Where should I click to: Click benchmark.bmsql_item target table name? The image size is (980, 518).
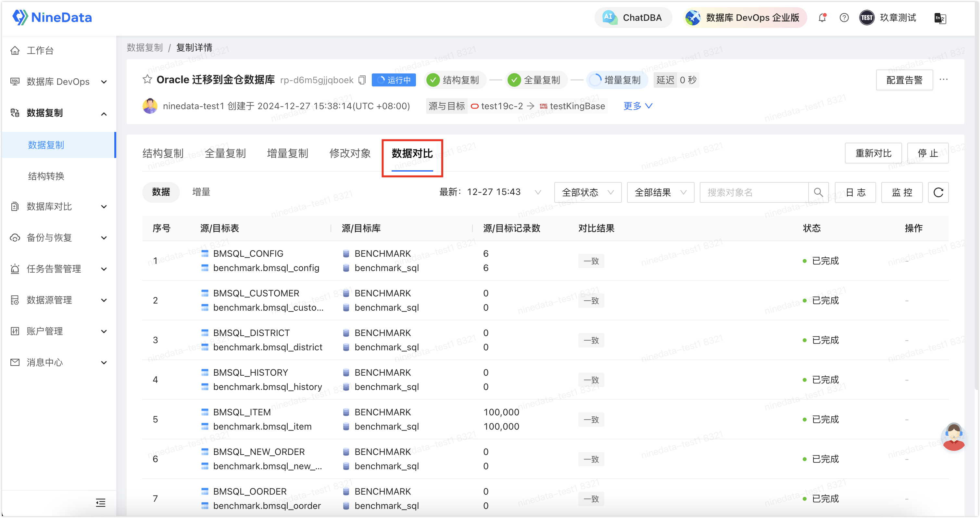[x=262, y=426]
